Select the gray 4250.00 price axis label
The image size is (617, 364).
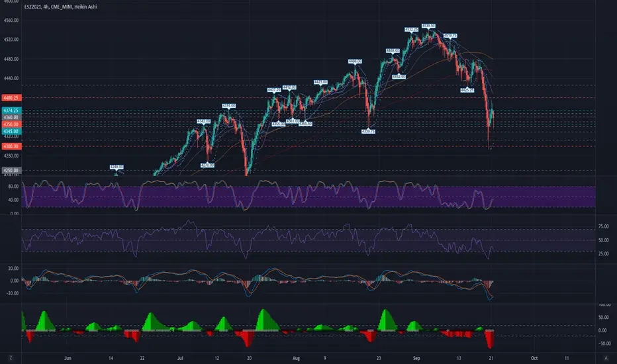coord(11,170)
